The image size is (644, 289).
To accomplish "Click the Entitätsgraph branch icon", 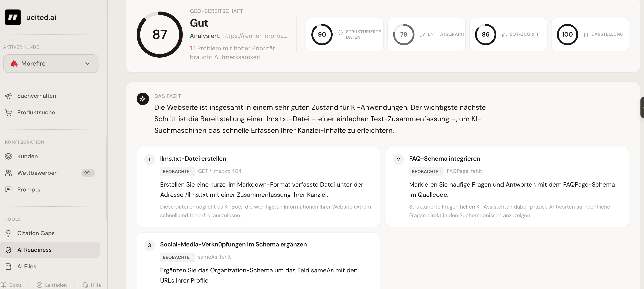I will (x=422, y=35).
